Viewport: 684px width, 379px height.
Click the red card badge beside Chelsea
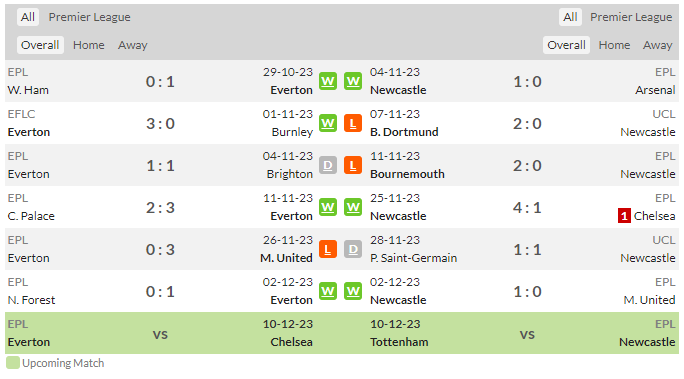coord(624,216)
